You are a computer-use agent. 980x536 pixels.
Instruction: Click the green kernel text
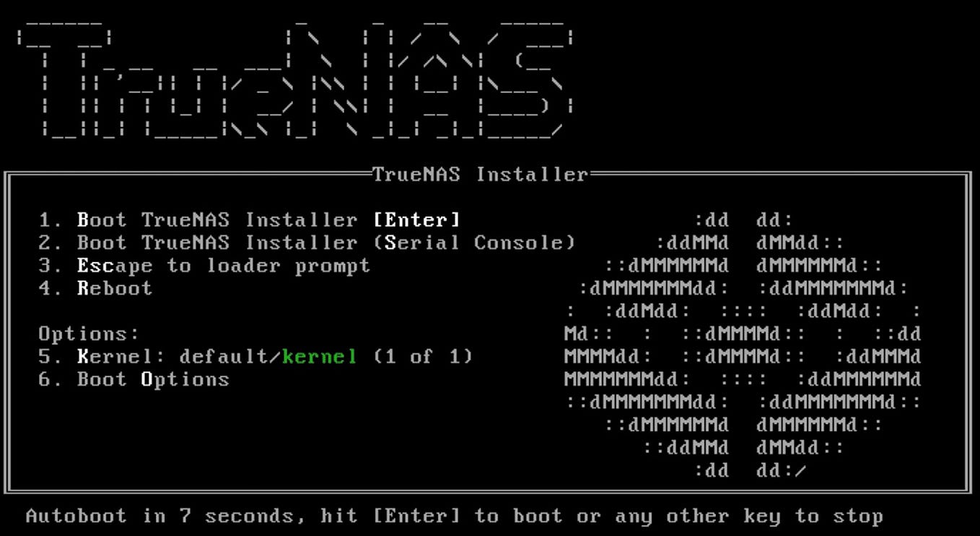click(320, 356)
